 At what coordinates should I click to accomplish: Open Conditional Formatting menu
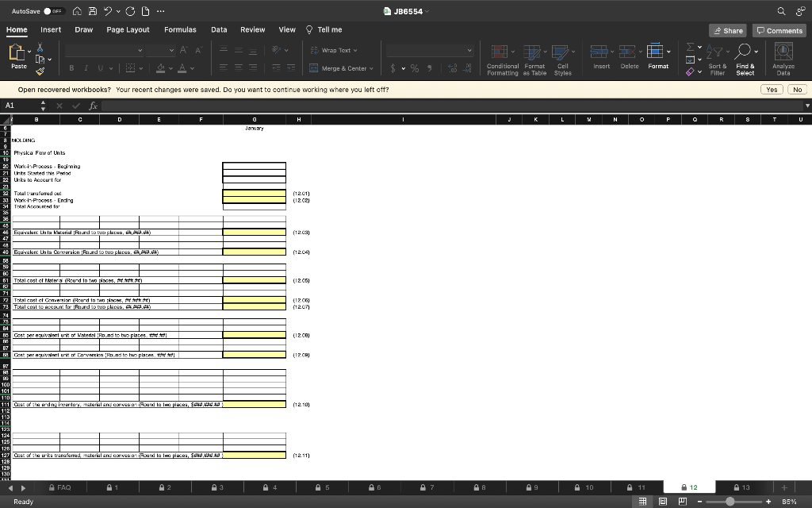[502, 60]
